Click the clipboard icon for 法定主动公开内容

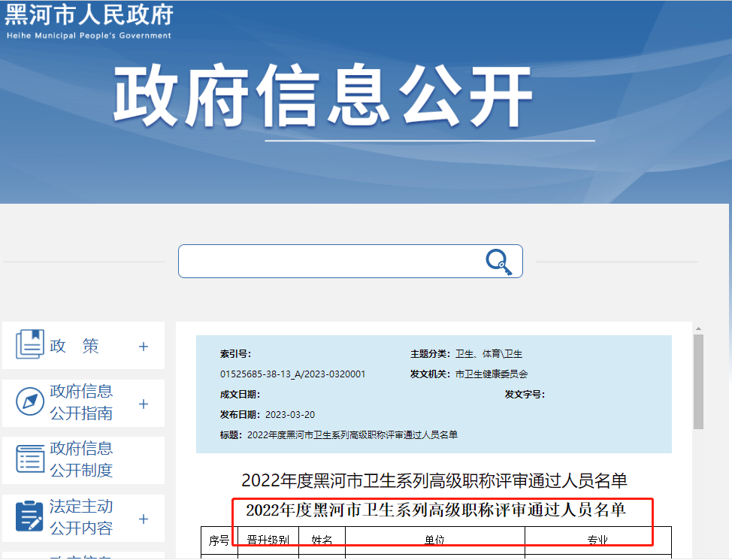click(30, 517)
